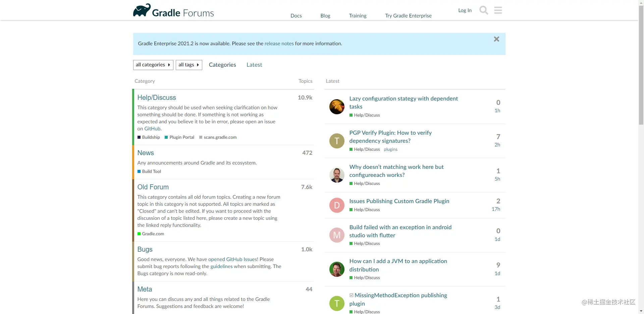Open the Plugin Portal subcategory

tap(179, 137)
